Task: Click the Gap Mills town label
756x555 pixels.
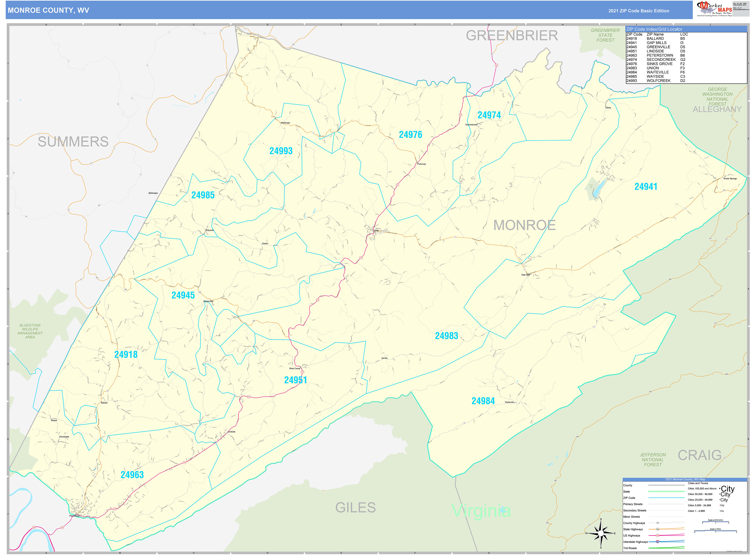Action: click(x=525, y=275)
